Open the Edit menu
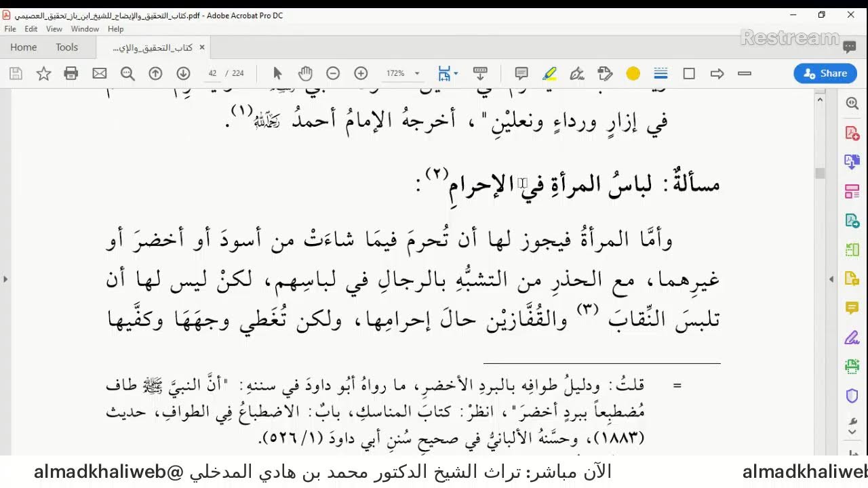This screenshot has height=488, width=868. point(31,29)
